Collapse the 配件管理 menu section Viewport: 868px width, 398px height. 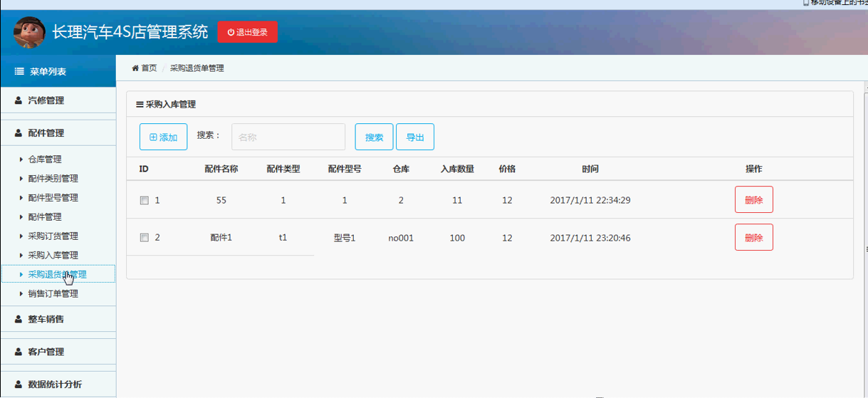(x=58, y=133)
